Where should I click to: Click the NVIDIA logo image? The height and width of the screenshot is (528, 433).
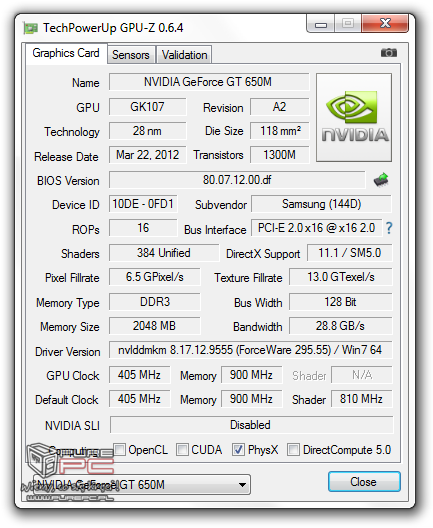354,118
